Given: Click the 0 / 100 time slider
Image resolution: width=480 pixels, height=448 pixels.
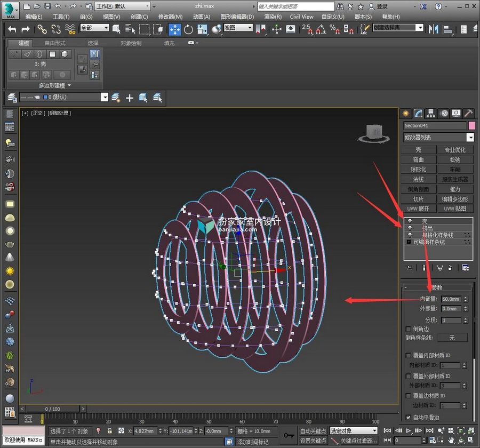Looking at the screenshot, I should tap(53, 409).
